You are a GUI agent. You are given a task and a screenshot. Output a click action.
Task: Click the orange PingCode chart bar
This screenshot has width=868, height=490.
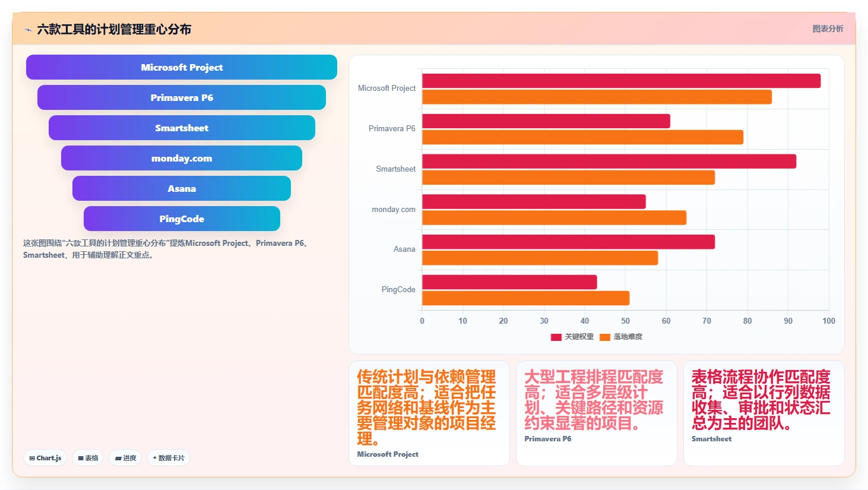525,298
